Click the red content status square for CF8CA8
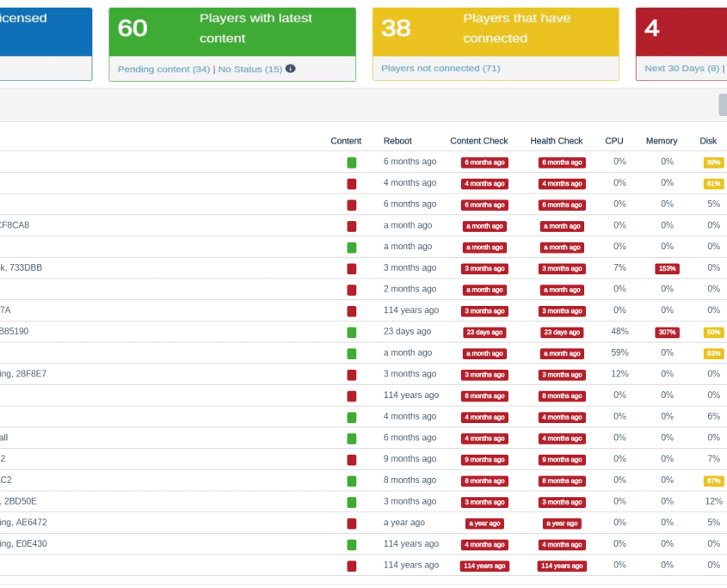Viewport: 727px width, 588px height. pos(351,226)
